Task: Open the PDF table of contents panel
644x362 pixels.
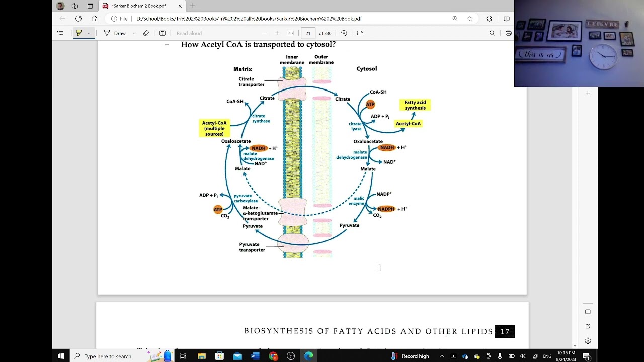Action: click(60, 33)
